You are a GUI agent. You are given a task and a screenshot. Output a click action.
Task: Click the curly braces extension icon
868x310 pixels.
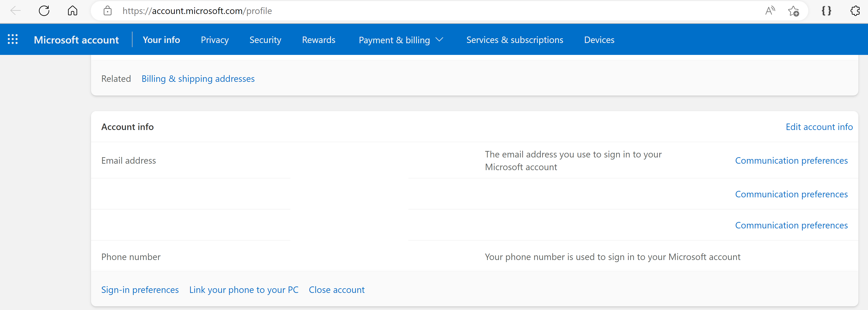tap(826, 11)
